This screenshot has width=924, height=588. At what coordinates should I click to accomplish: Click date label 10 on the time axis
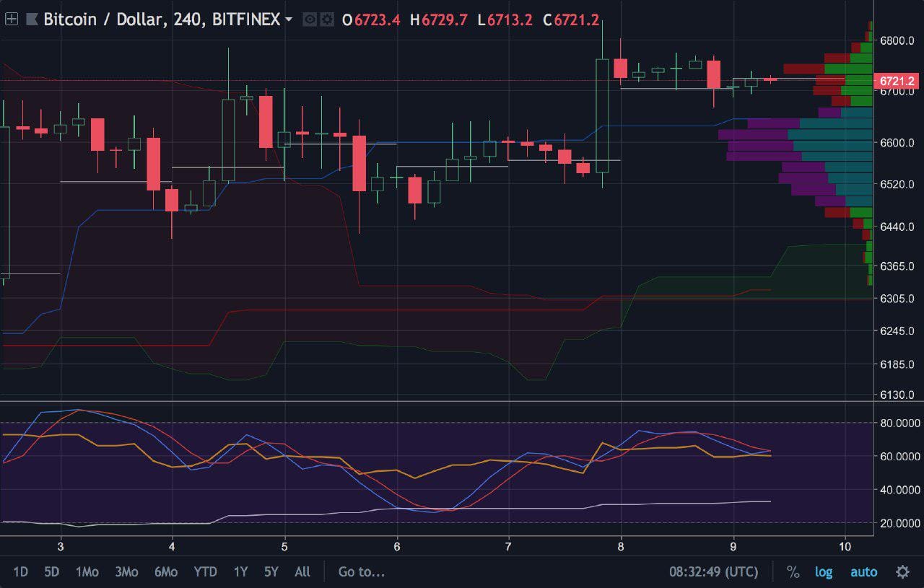(844, 545)
